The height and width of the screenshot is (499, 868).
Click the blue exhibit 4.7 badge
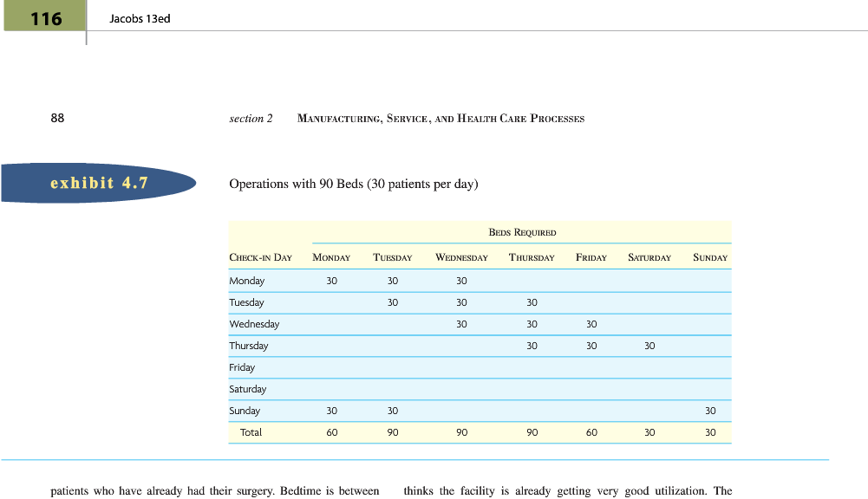98,183
